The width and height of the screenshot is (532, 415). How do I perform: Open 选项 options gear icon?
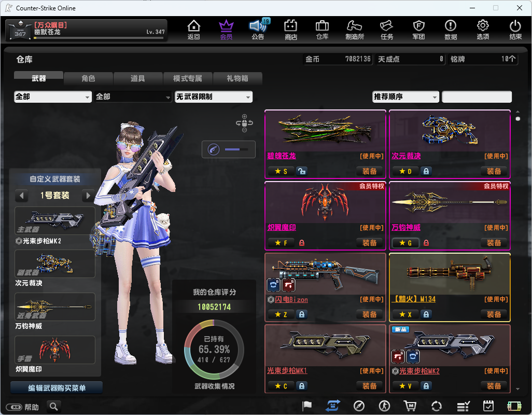point(483,30)
